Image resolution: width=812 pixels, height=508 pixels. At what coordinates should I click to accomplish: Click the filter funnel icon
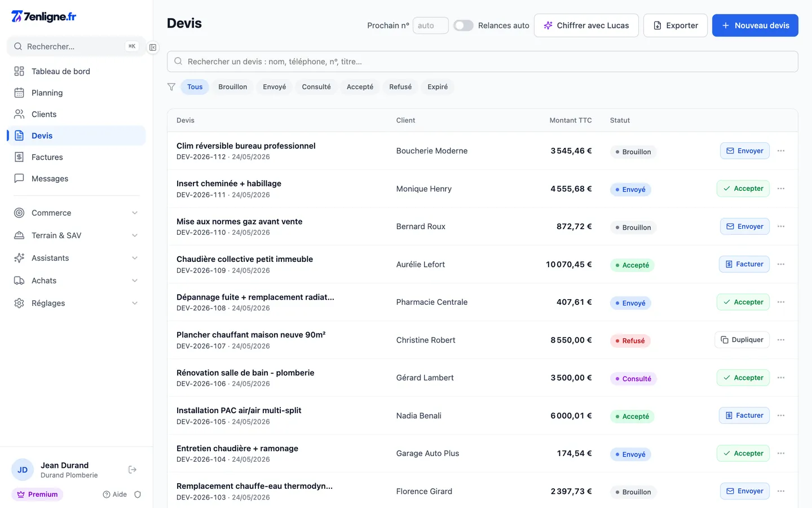click(171, 87)
